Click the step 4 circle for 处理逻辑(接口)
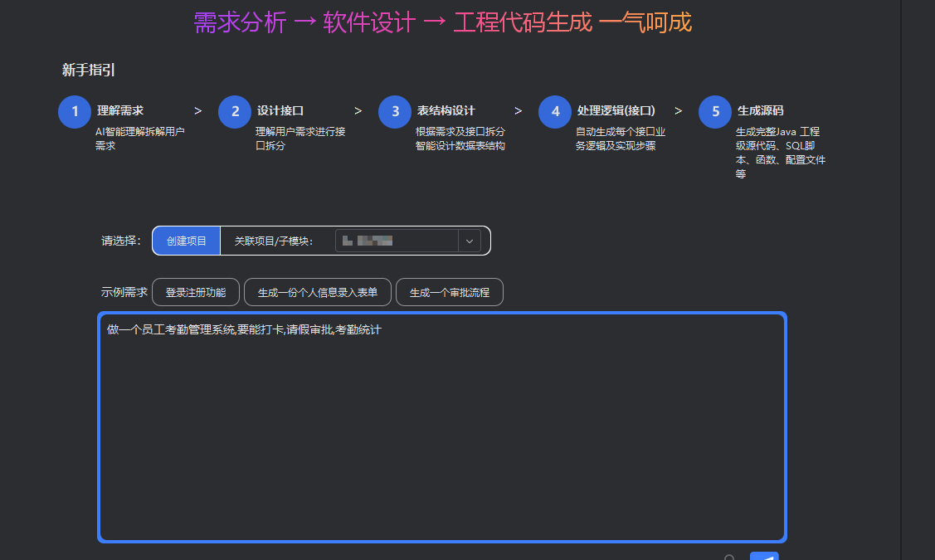 tap(555, 111)
